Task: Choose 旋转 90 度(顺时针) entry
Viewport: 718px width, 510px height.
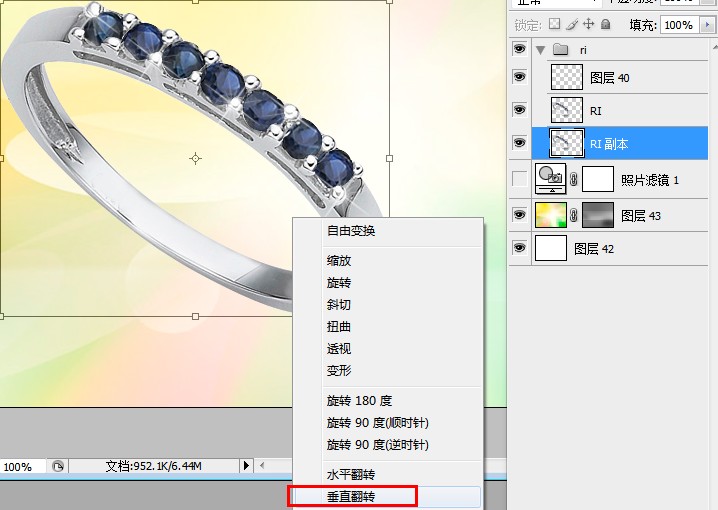Action: pyautogui.click(x=378, y=423)
